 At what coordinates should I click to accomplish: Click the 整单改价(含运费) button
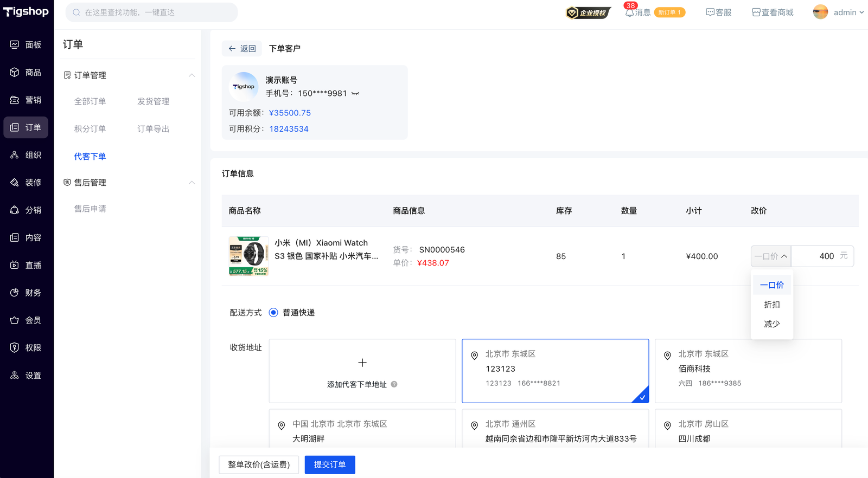click(x=259, y=464)
